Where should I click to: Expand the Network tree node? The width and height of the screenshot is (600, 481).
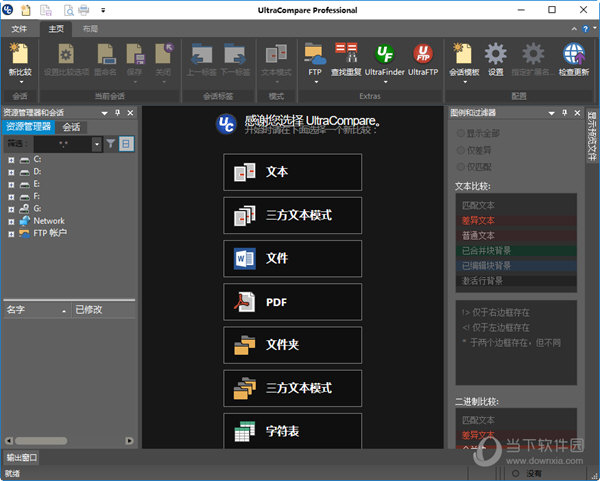11,222
